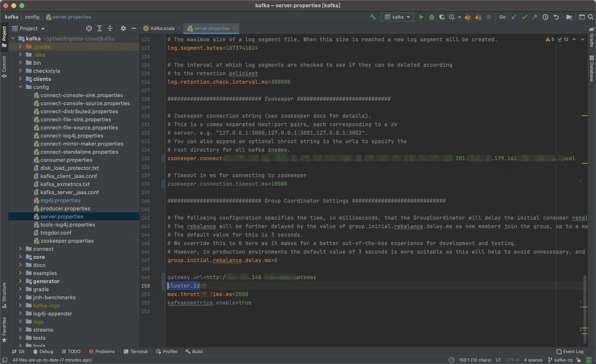Commit changes with the green checkmark icon
Screen dimensions: 596x364
pos(524,17)
